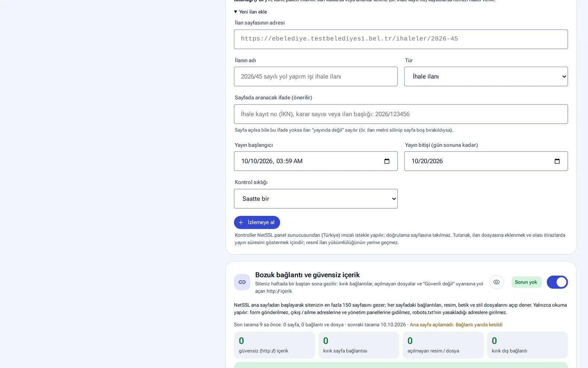Click the link icon beside Bozuk bağlantı heading
This screenshot has height=368, width=588.
pos(242,282)
